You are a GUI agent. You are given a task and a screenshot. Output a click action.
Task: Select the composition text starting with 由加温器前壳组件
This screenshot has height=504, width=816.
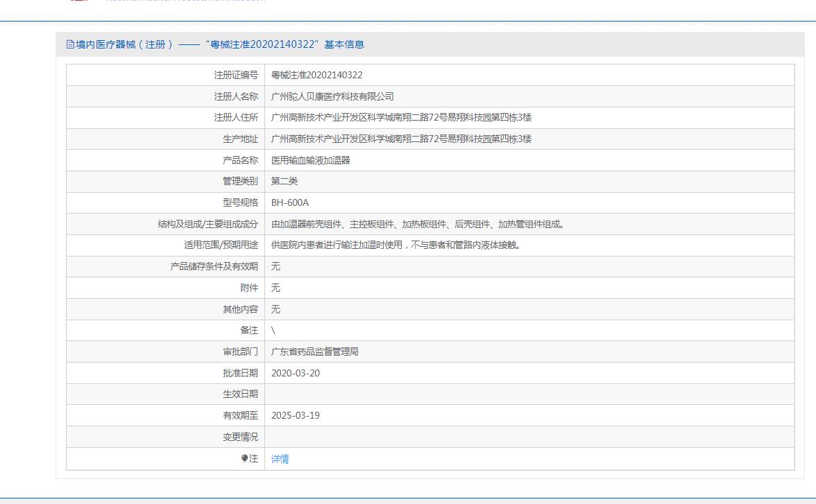point(418,224)
